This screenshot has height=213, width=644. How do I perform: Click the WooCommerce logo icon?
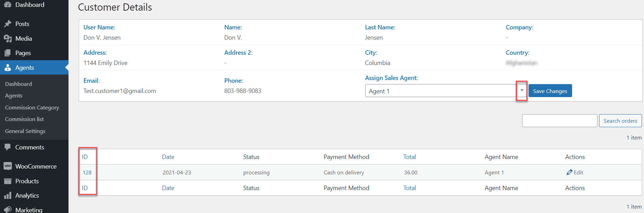click(x=8, y=167)
